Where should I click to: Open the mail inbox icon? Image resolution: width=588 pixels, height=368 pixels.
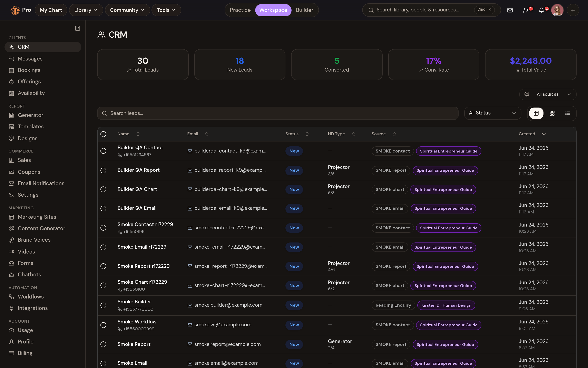pos(510,10)
